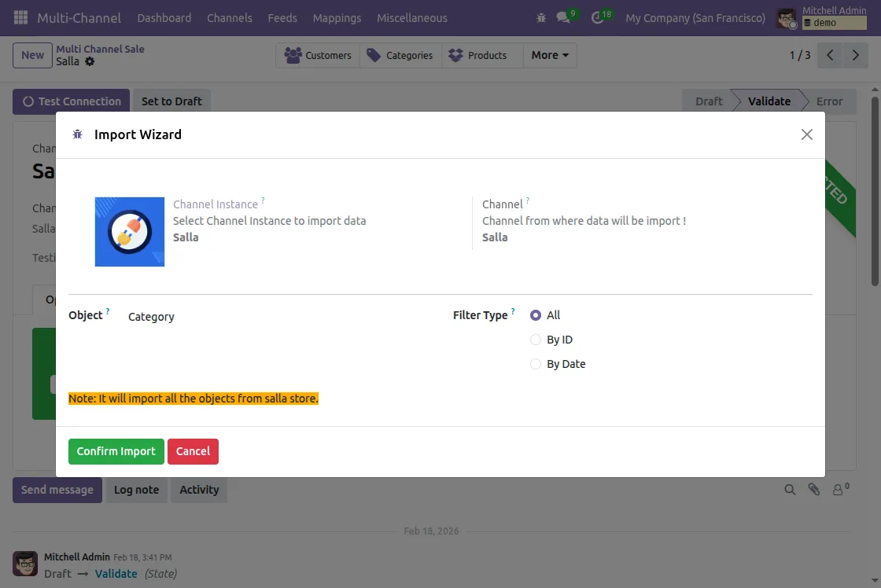Click the yellow note about salla store
Viewport: 881px width, 588px height.
click(x=194, y=399)
